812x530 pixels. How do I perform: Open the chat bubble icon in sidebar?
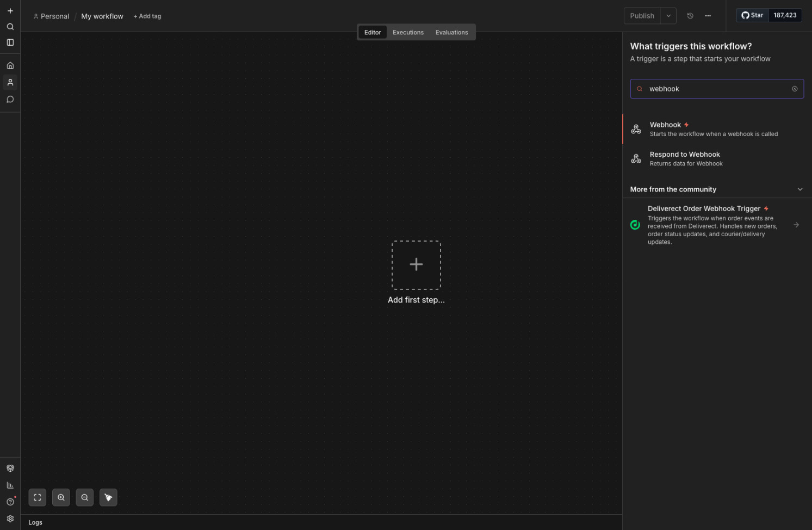pos(10,99)
